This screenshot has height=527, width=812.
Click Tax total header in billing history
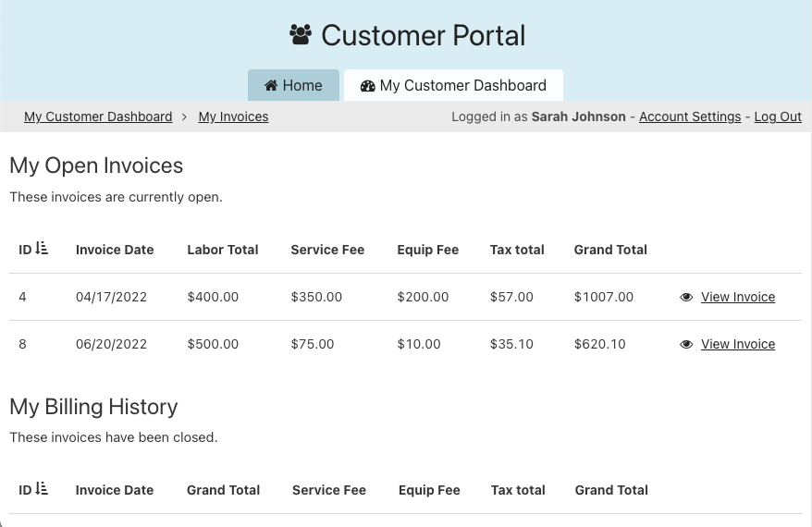pyautogui.click(x=518, y=490)
